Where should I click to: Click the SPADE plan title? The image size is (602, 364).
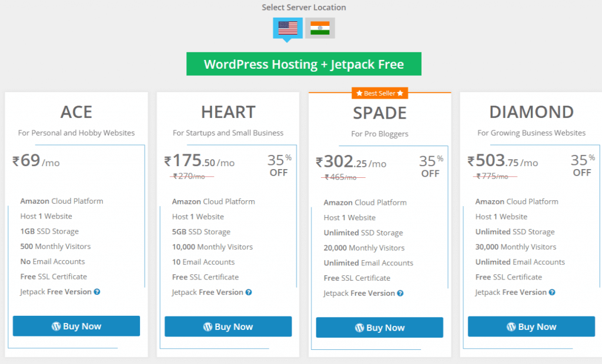tap(380, 113)
